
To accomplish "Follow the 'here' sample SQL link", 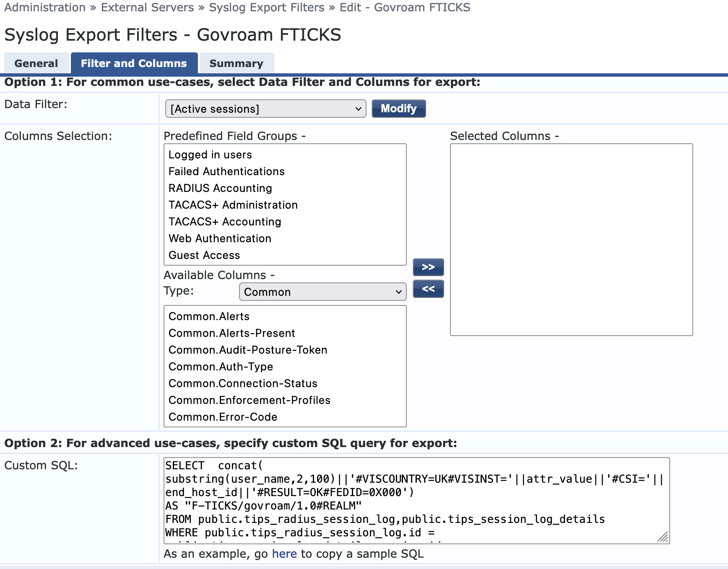I will (284, 554).
